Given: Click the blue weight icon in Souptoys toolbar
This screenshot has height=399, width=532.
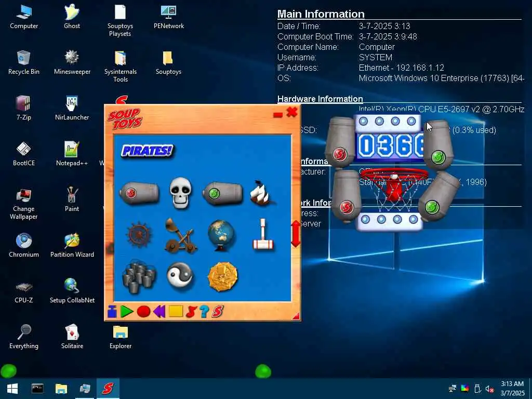Looking at the screenshot, I should [112, 311].
